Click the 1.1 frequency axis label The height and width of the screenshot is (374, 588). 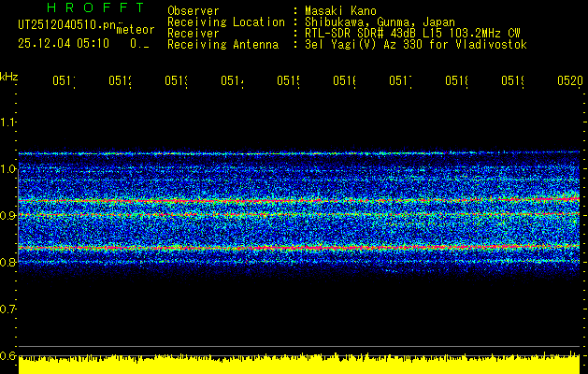[7, 122]
